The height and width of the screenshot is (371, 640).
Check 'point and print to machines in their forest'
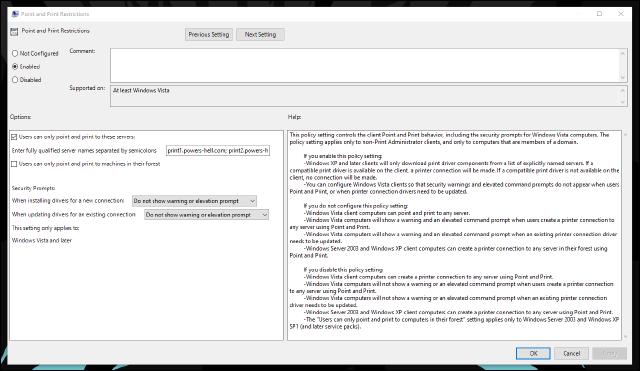[x=14, y=164]
